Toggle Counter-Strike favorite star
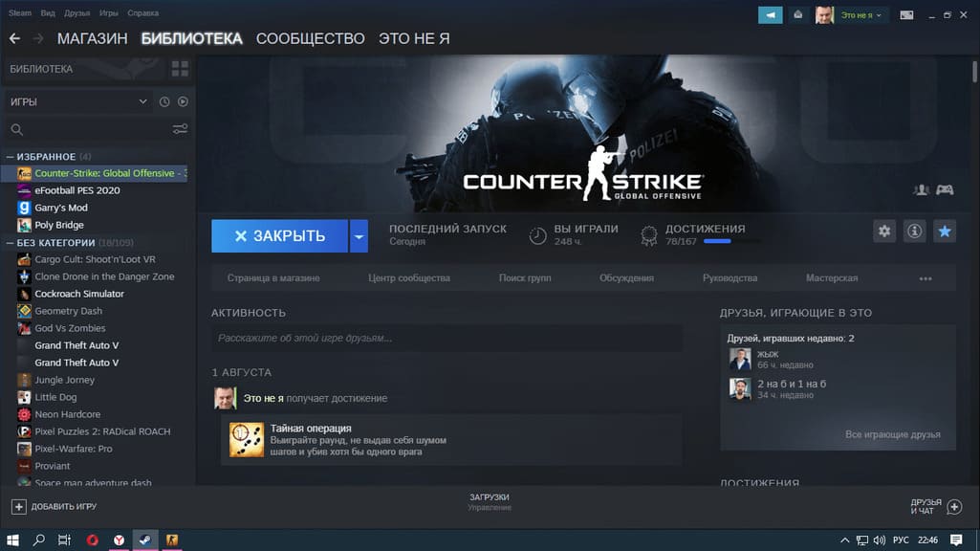 (945, 231)
